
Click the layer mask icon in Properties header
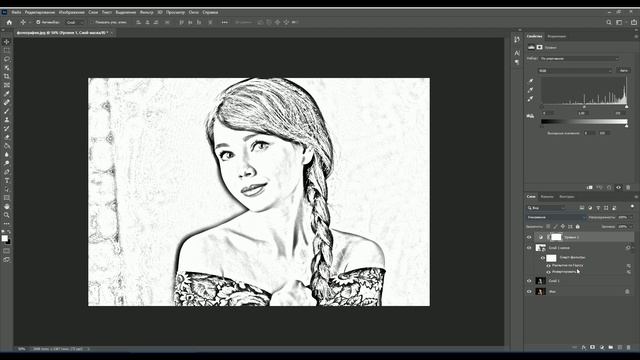coord(540,47)
